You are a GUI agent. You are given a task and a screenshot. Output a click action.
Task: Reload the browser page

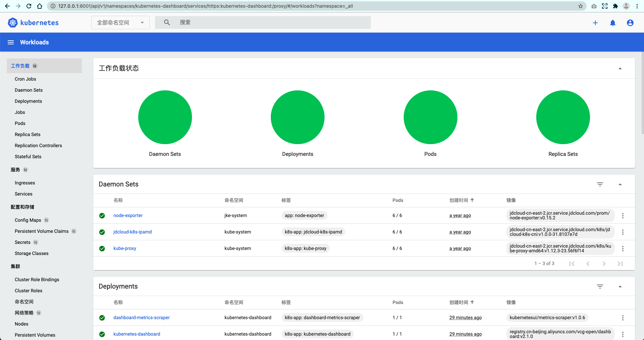coord(29,6)
